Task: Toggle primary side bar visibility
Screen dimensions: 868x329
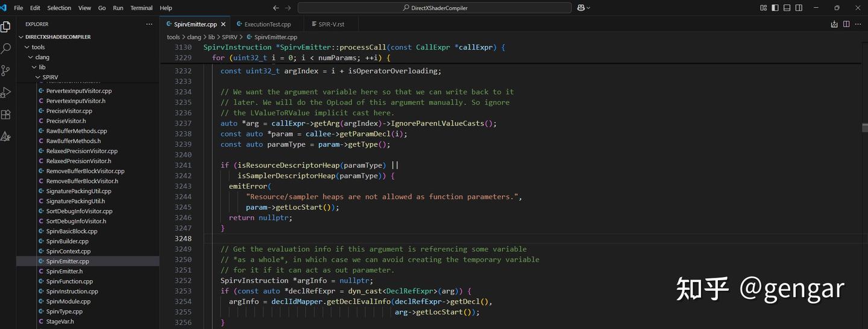Action: pyautogui.click(x=775, y=8)
